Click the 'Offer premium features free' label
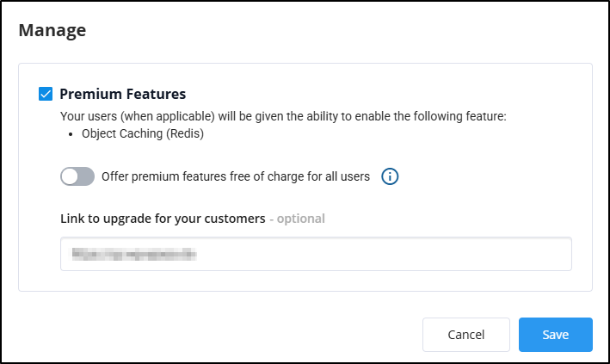The width and height of the screenshot is (610, 364). tap(235, 177)
